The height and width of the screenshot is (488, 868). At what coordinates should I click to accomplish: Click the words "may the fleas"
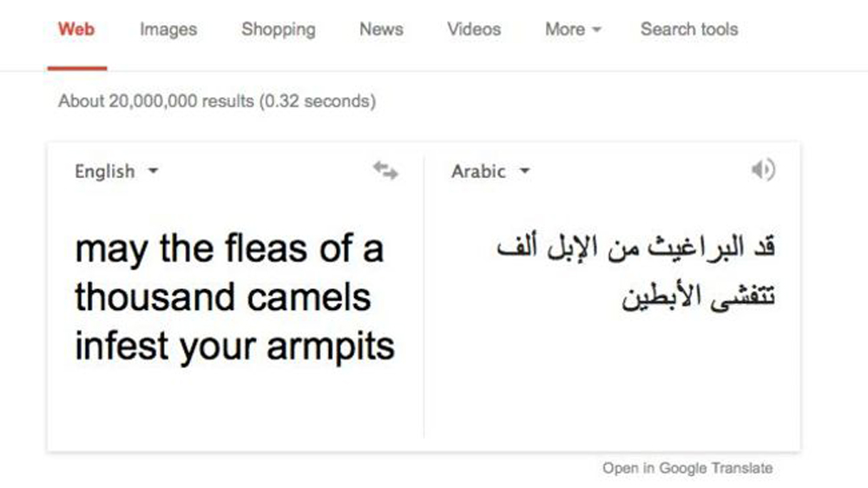190,249
